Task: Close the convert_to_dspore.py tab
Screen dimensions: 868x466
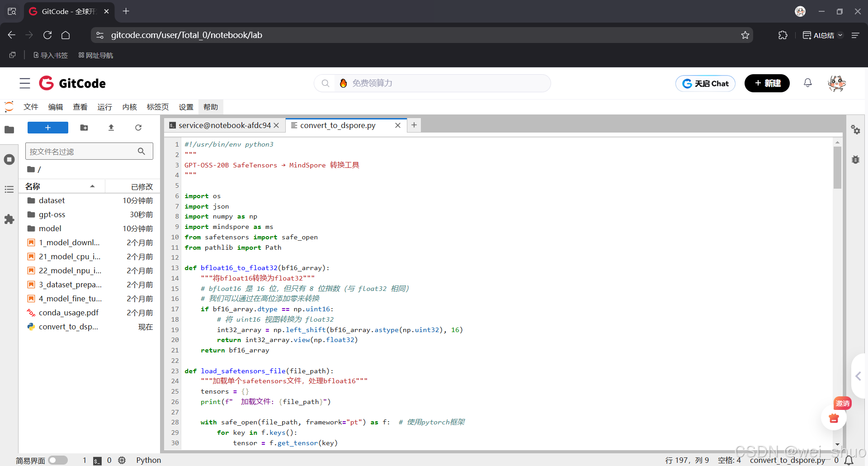Action: coord(398,125)
